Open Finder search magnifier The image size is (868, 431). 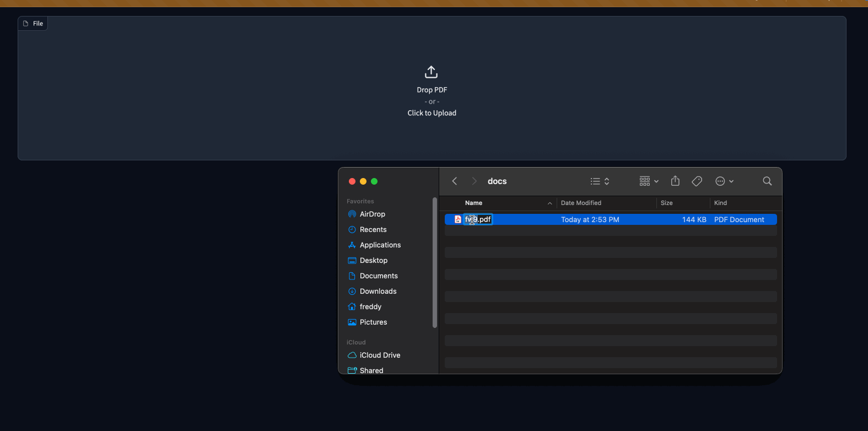[x=767, y=181]
